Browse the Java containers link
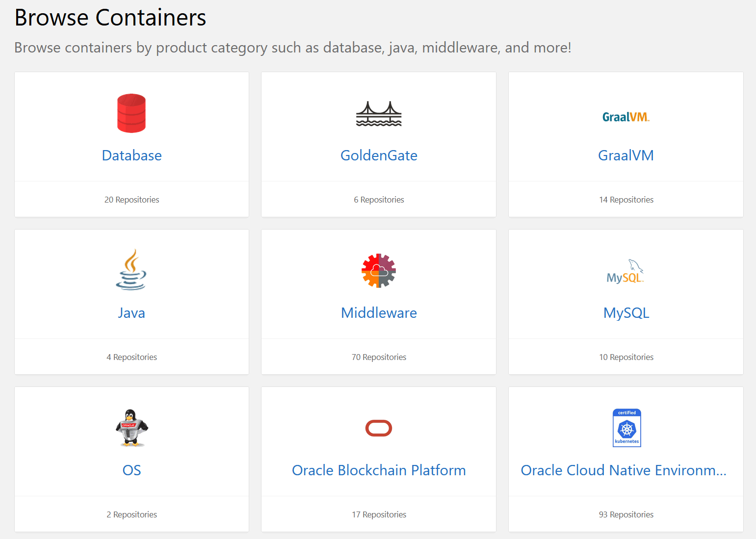756x539 pixels. [x=131, y=313]
